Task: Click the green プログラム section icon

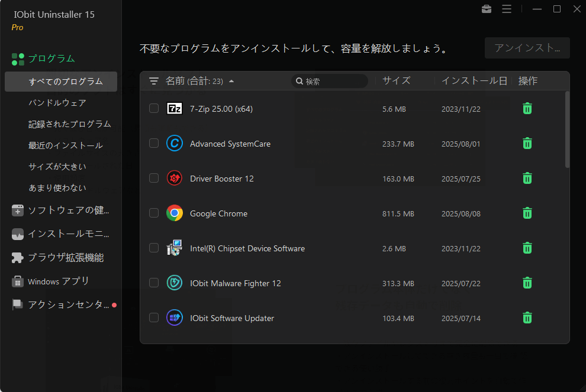Action: [x=18, y=59]
